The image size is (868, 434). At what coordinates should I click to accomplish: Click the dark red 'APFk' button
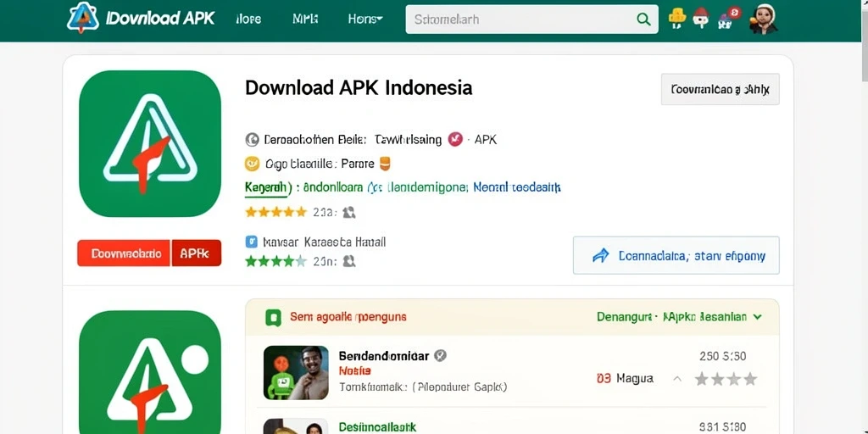pos(197,253)
